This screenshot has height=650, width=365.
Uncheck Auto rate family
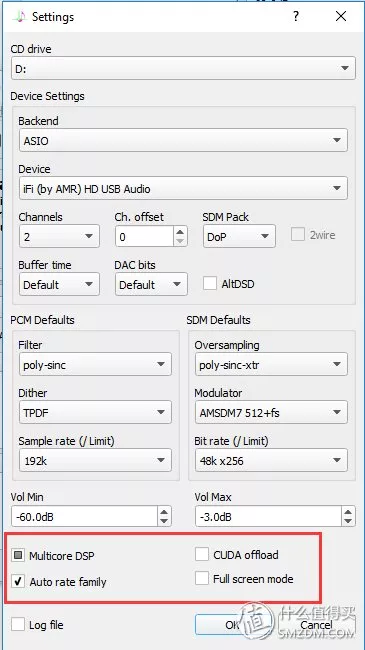(x=18, y=581)
